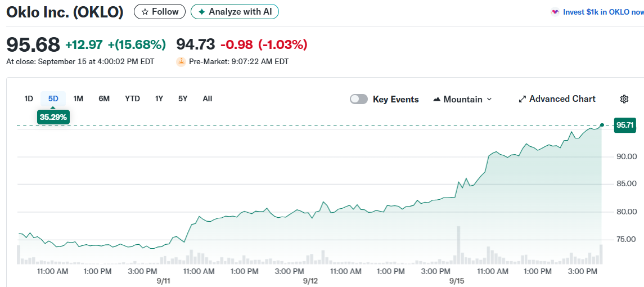Open Analyze with AI
This screenshot has height=287, width=644.
(x=235, y=12)
